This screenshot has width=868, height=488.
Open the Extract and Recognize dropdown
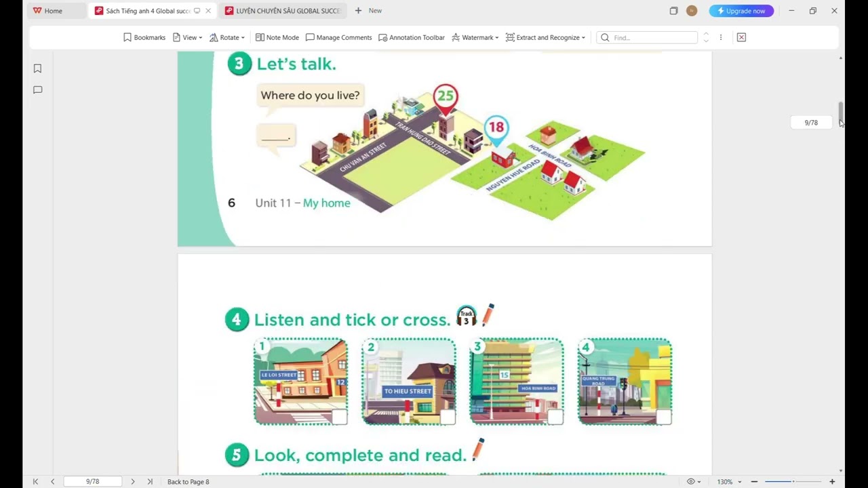pyautogui.click(x=545, y=38)
